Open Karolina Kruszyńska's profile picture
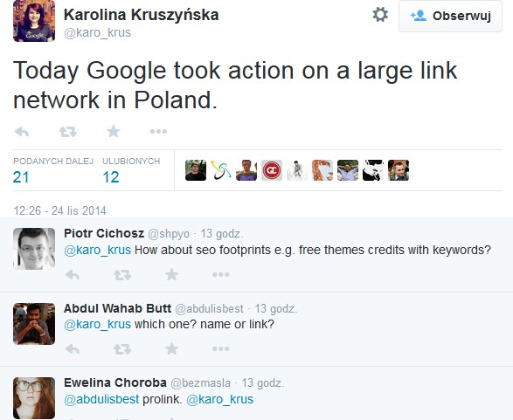 coord(34,22)
